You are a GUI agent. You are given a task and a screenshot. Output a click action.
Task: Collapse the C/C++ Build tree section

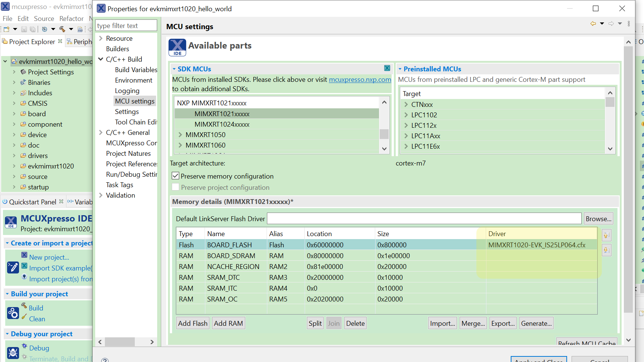(100, 59)
